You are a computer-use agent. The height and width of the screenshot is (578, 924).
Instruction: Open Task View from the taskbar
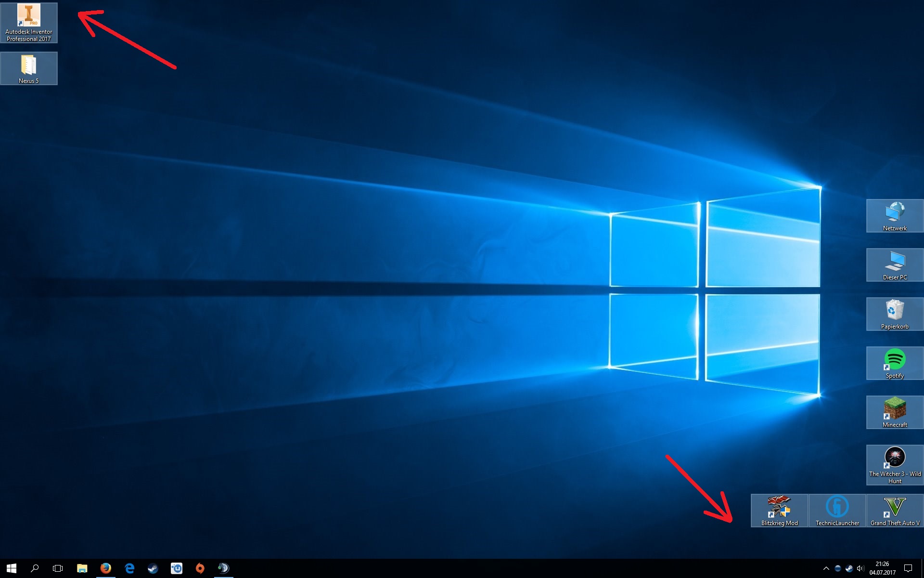(x=58, y=568)
